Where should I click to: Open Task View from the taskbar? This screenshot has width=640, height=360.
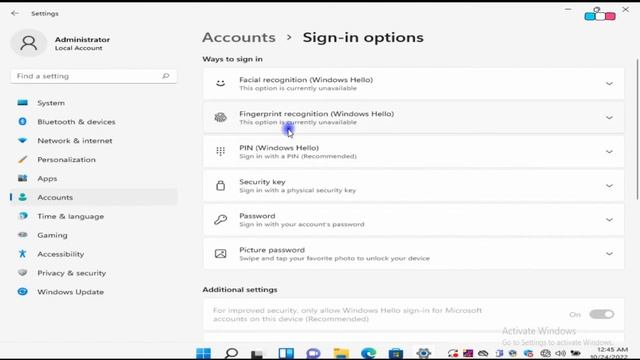click(x=257, y=353)
